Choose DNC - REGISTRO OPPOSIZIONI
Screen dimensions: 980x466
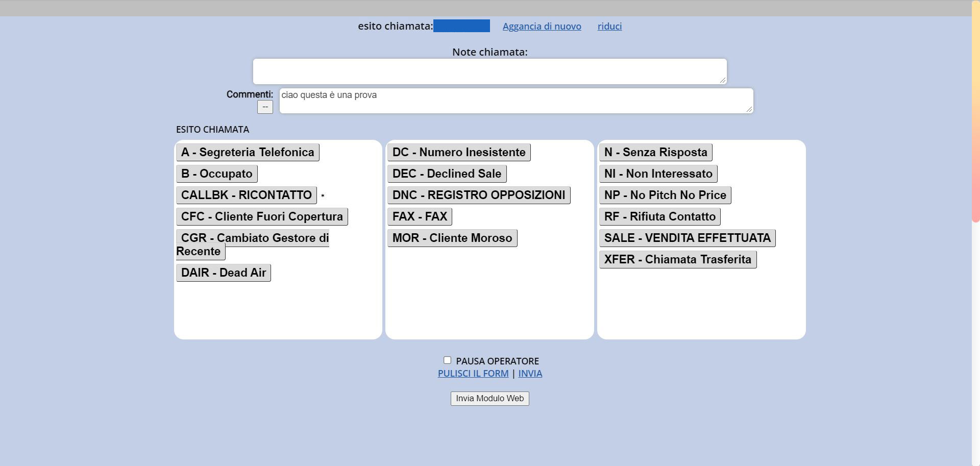(x=478, y=195)
